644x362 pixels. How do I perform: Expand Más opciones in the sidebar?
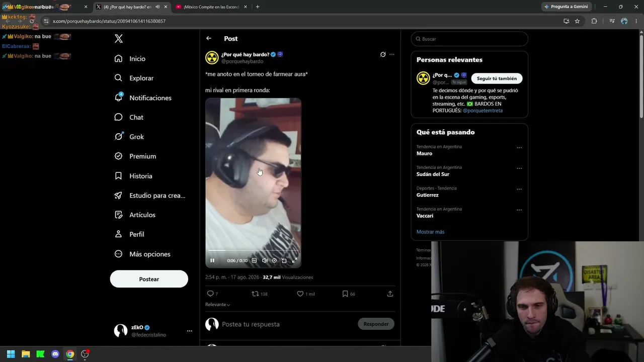(143, 254)
